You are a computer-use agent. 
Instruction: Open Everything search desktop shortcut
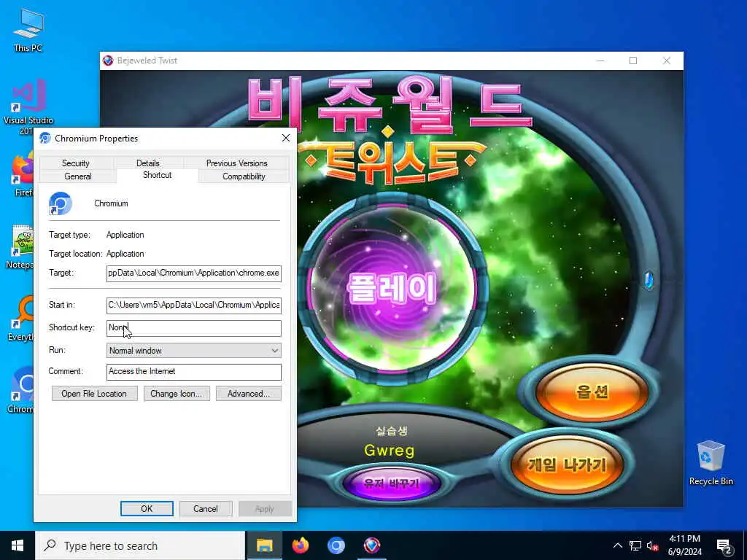(21, 318)
